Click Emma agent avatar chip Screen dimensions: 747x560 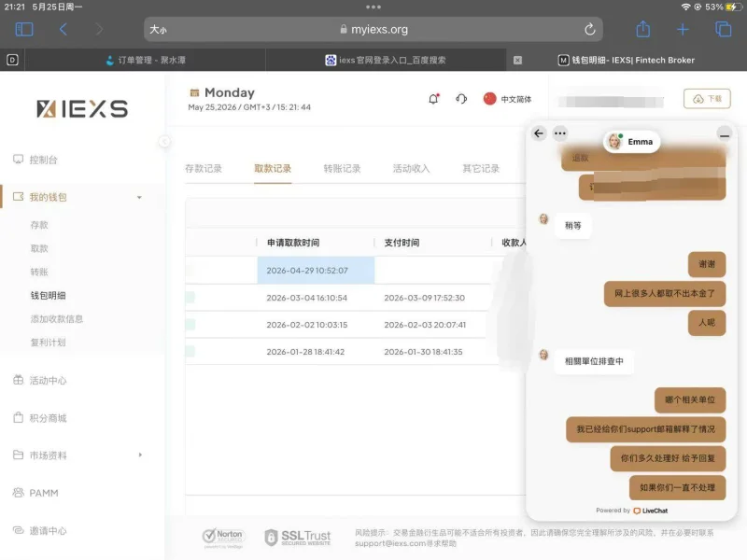632,142
